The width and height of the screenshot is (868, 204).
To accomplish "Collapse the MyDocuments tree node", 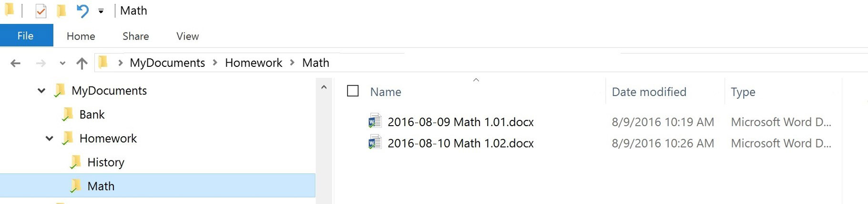I will [41, 90].
